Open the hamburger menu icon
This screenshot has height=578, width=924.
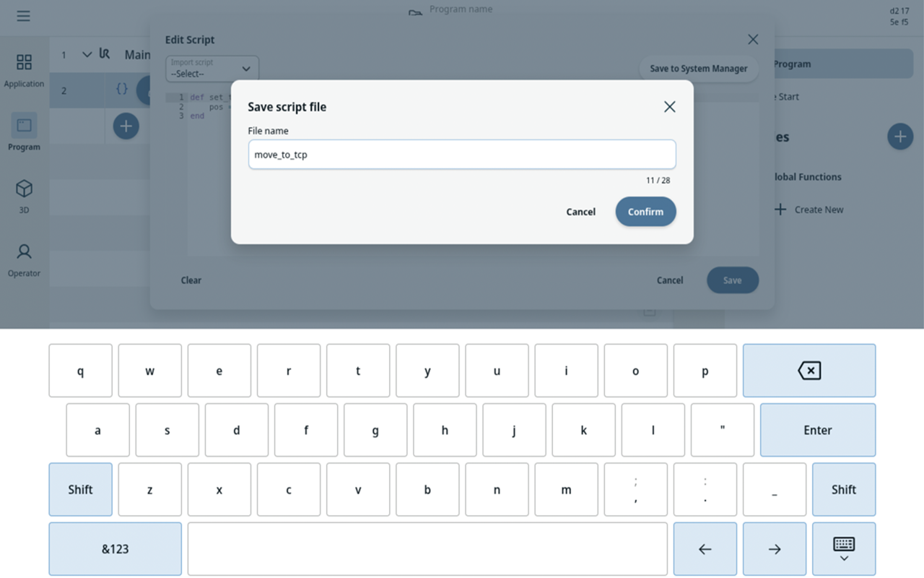tap(24, 16)
